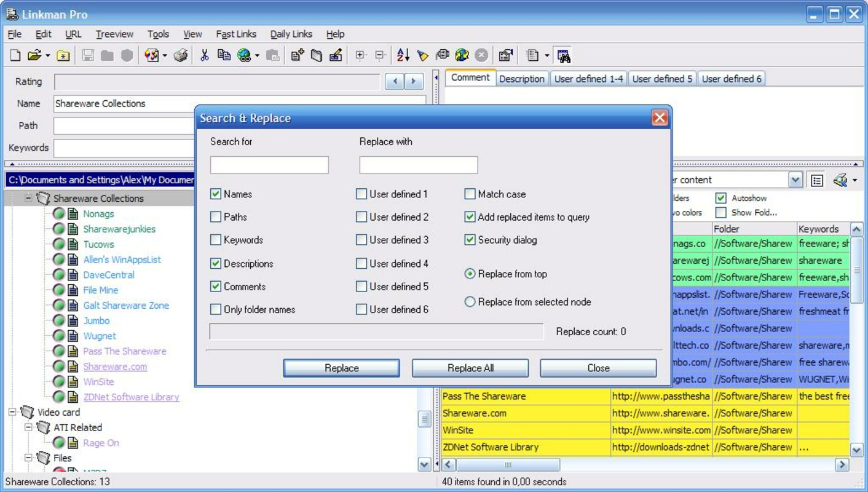
Task: Uncheck the Descriptions checkbox
Action: [215, 263]
